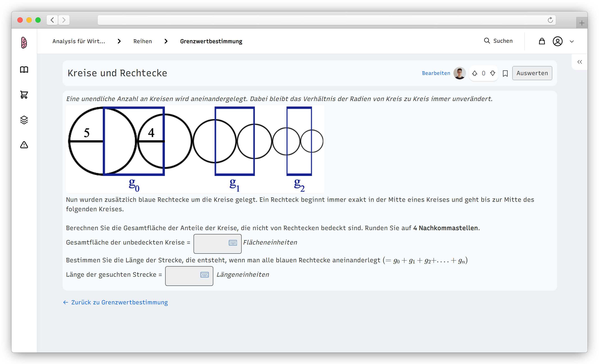
Task: Collapse the right panel with double chevron
Action: click(580, 62)
